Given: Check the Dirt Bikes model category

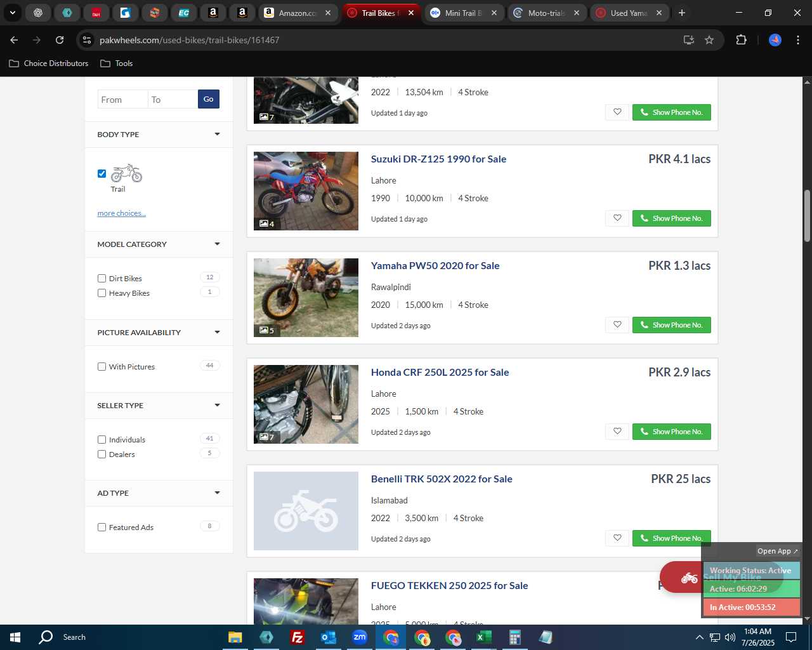Looking at the screenshot, I should pyautogui.click(x=101, y=278).
